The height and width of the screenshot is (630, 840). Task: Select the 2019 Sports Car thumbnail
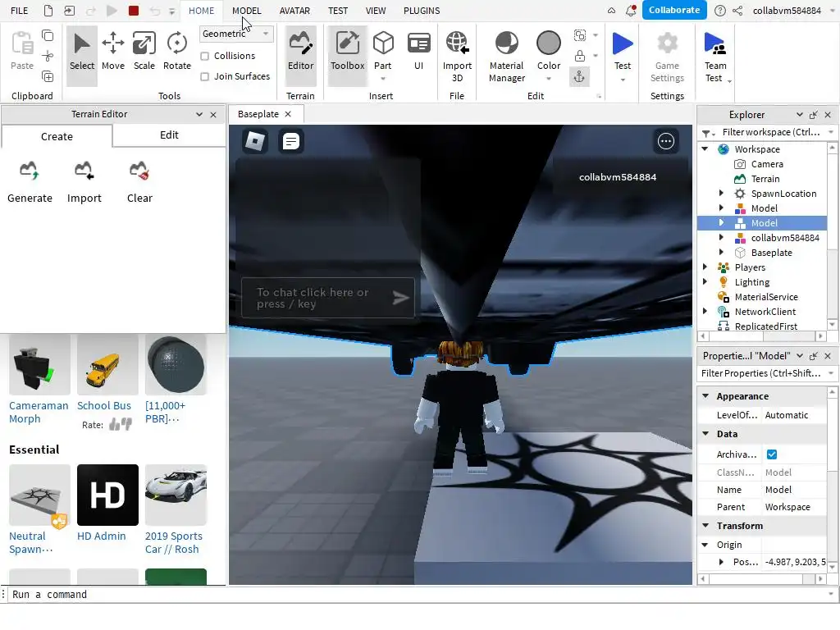pyautogui.click(x=176, y=495)
